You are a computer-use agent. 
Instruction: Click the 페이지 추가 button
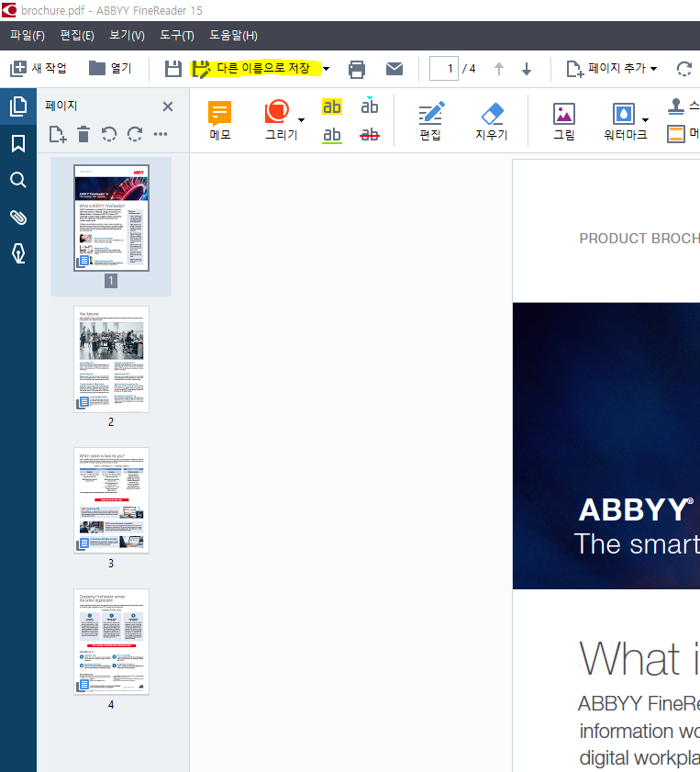click(606, 69)
